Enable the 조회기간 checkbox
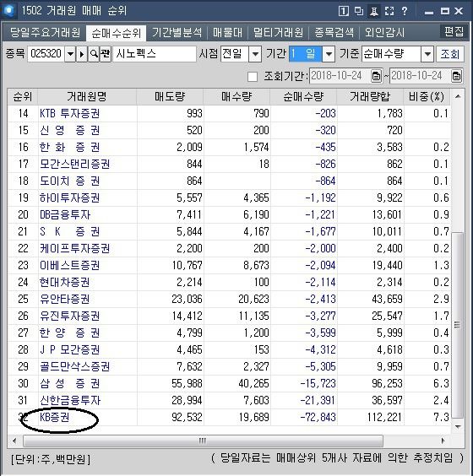The image size is (473, 476). 253,77
